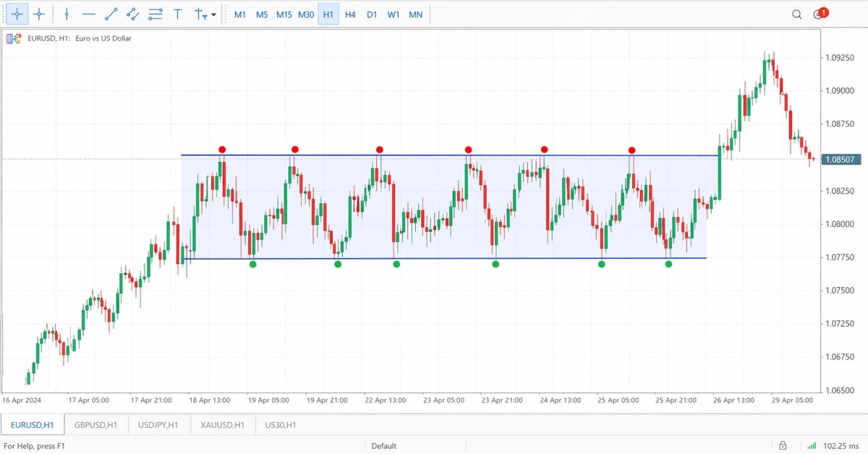This screenshot has height=454, width=868.
Task: Click the 1.08000 price scale label
Action: coord(841,224)
